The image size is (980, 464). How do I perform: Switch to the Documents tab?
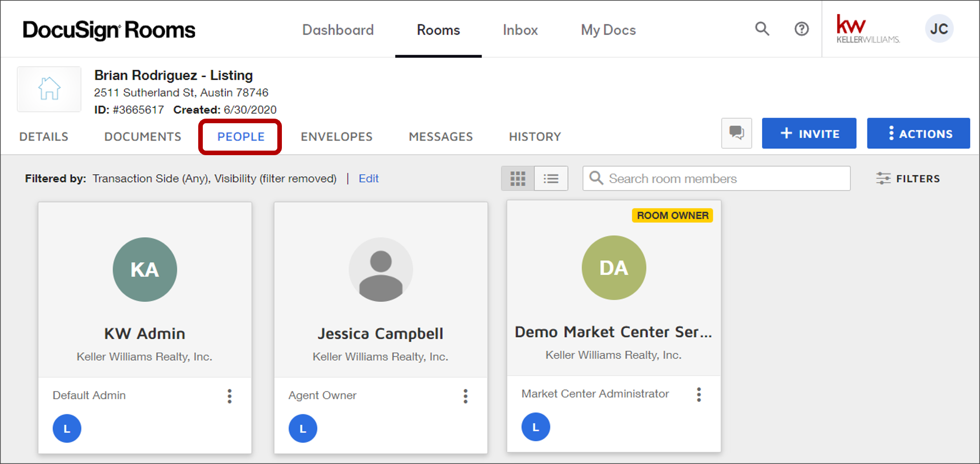coord(142,136)
